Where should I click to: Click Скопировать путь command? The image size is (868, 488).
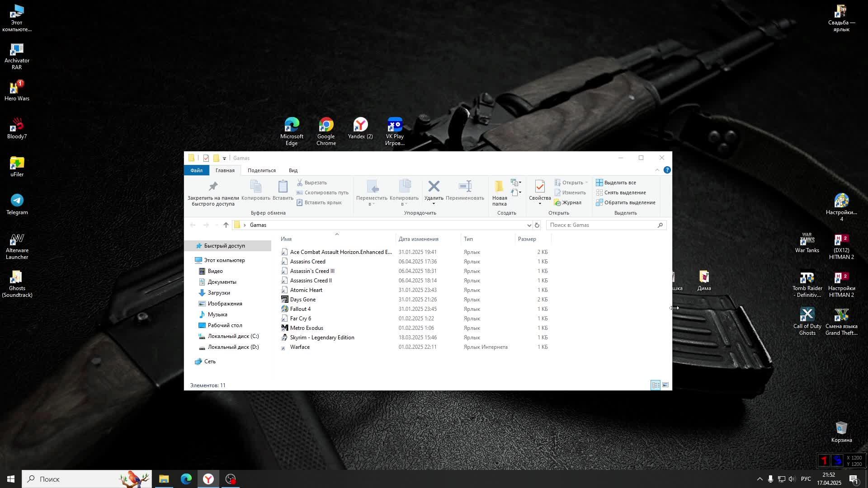tap(322, 192)
